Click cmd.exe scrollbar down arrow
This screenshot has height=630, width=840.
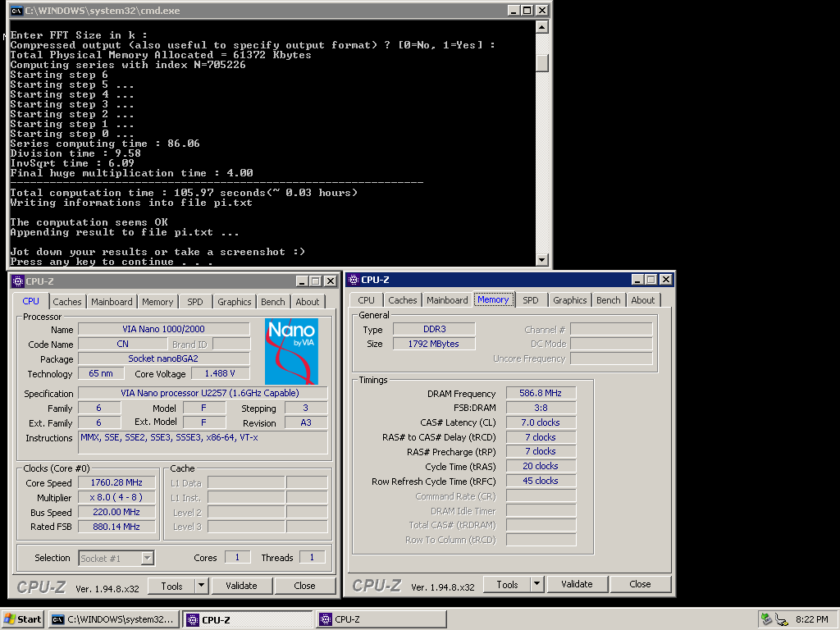click(x=542, y=260)
